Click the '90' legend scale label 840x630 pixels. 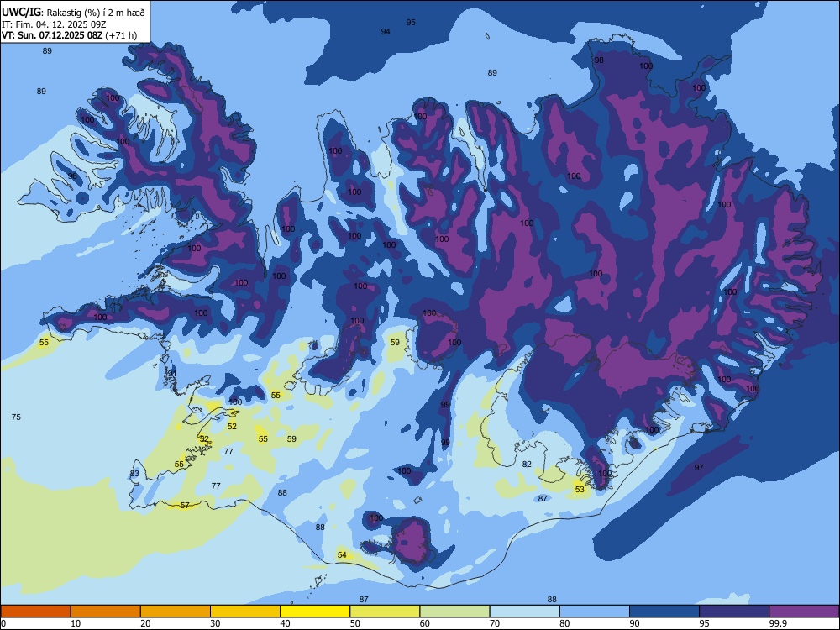tap(635, 623)
